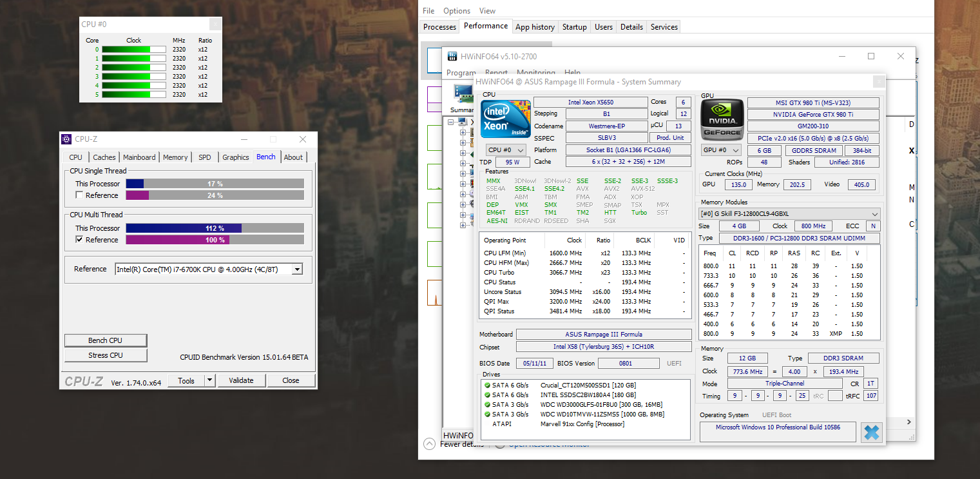Open the Tools dropdown arrow in CPU-Z

click(x=209, y=380)
